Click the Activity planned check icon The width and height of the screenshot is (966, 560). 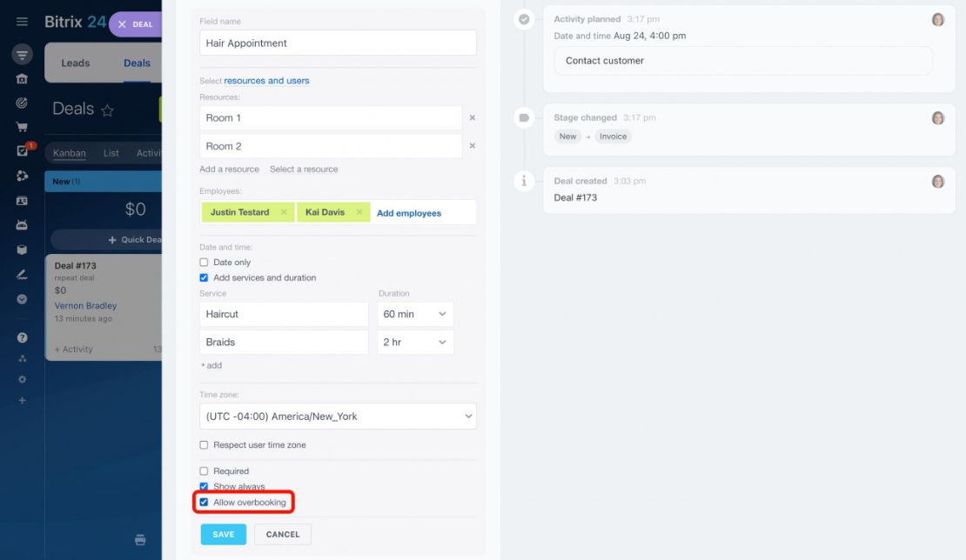[x=524, y=19]
